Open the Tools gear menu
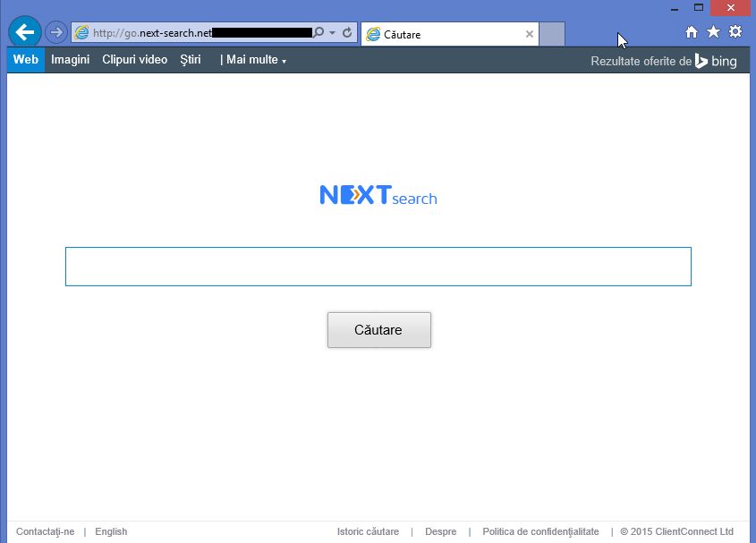756x543 pixels. 734,31
